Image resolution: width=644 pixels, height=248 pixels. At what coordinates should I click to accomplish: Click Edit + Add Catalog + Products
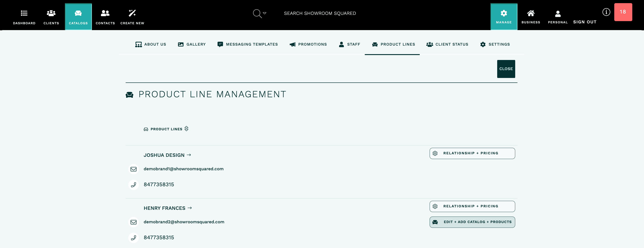[472, 222]
